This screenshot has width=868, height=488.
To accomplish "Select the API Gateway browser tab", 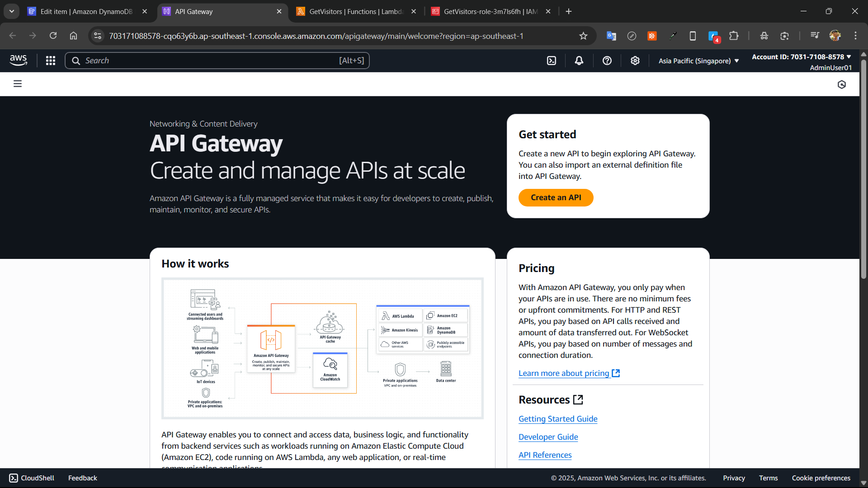I will 222,11.
